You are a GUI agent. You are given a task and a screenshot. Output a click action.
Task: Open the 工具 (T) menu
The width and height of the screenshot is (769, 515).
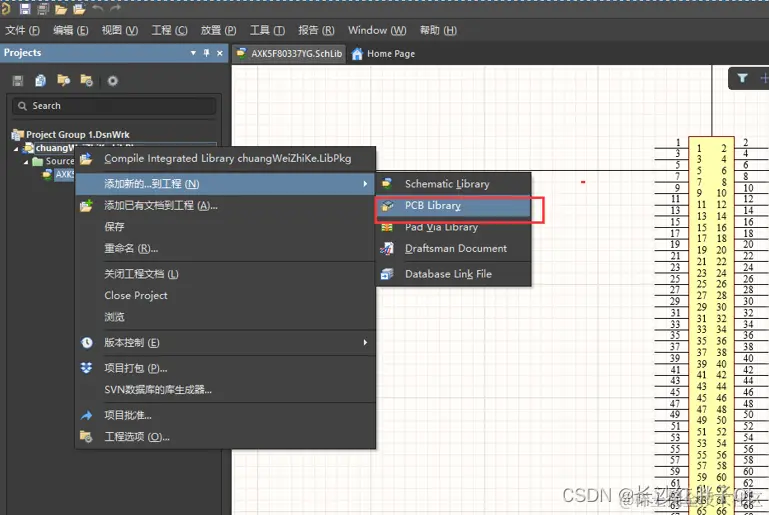(267, 30)
